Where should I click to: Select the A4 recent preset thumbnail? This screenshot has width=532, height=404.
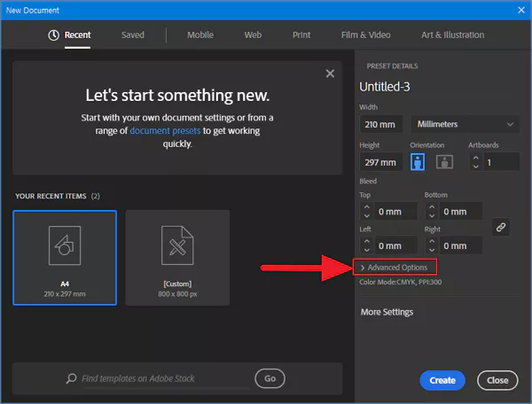point(65,258)
